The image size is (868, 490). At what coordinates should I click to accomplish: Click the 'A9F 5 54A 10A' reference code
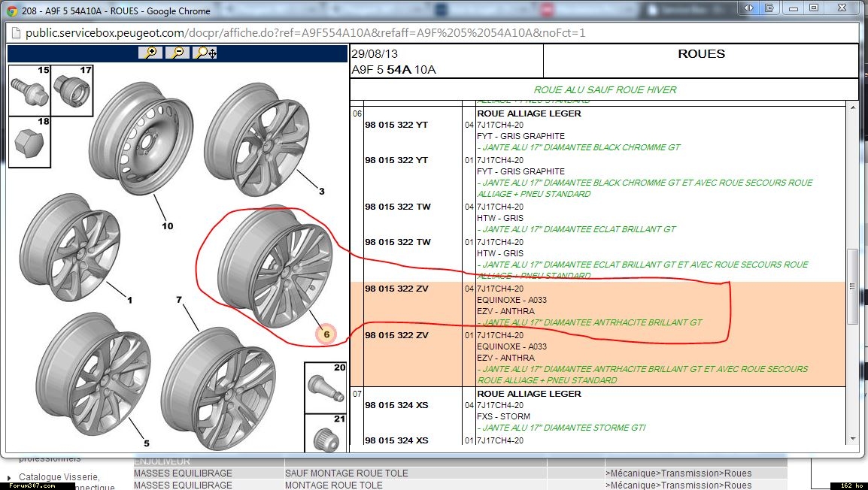tap(393, 70)
